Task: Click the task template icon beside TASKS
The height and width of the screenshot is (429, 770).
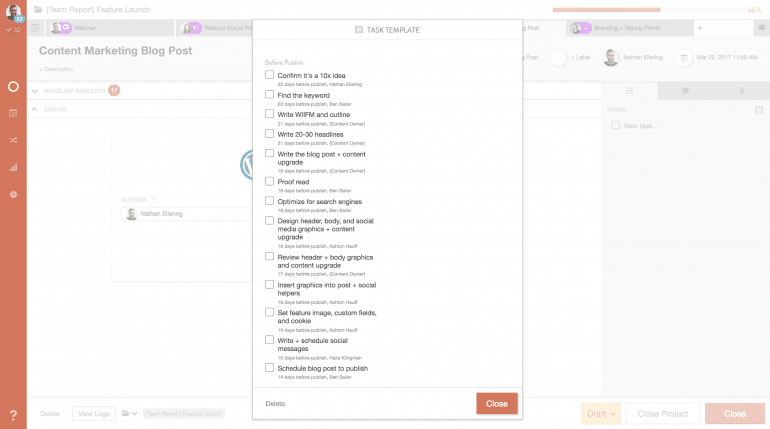Action: coord(759,110)
